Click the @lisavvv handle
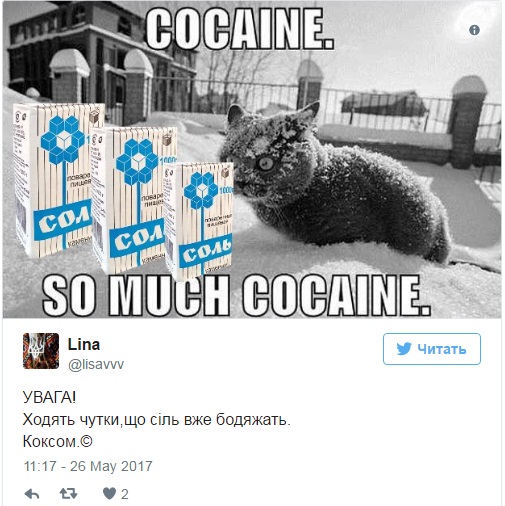This screenshot has height=506, width=505. 96,364
